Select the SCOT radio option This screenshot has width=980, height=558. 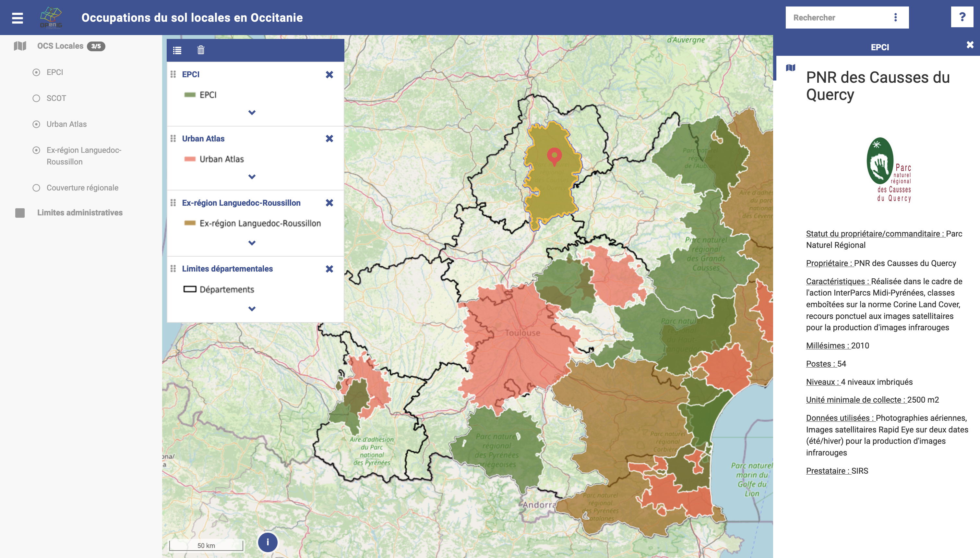(x=36, y=99)
